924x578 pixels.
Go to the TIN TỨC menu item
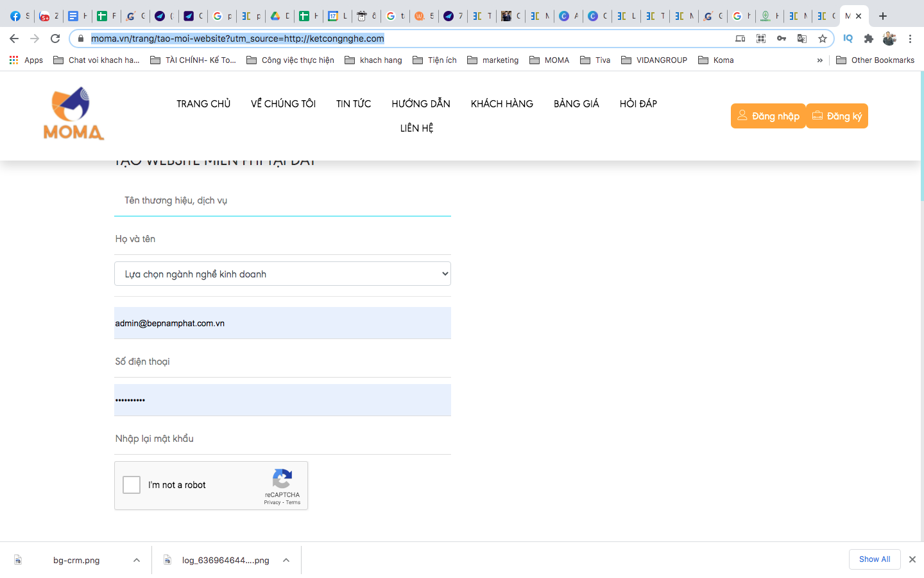point(353,103)
